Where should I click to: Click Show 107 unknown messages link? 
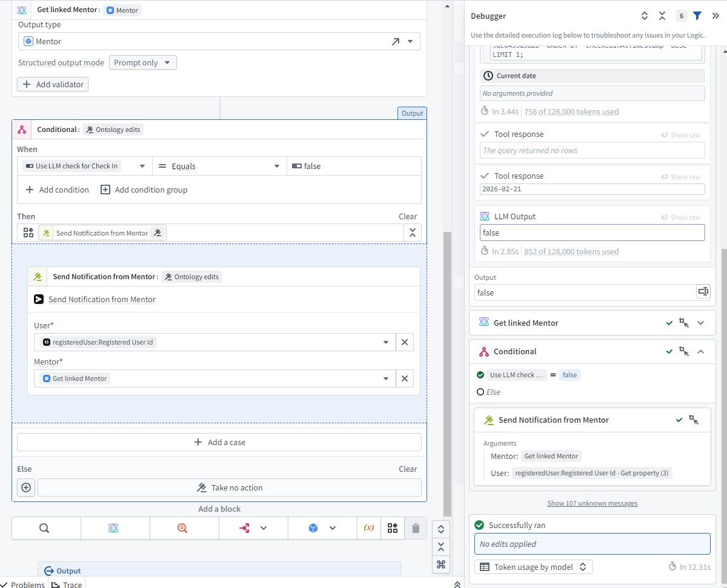(592, 503)
